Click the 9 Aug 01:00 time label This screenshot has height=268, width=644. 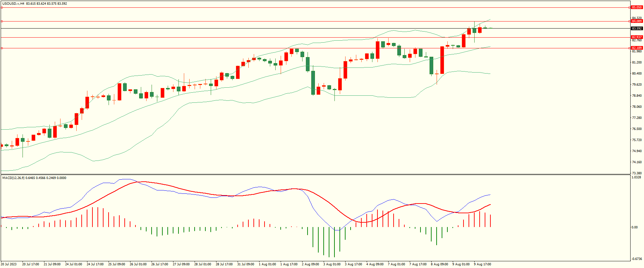tap(461, 264)
